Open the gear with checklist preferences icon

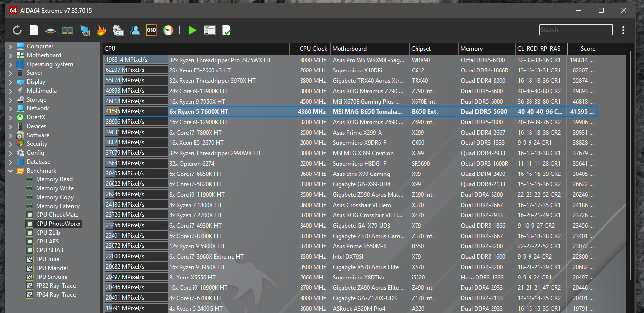tap(118, 30)
